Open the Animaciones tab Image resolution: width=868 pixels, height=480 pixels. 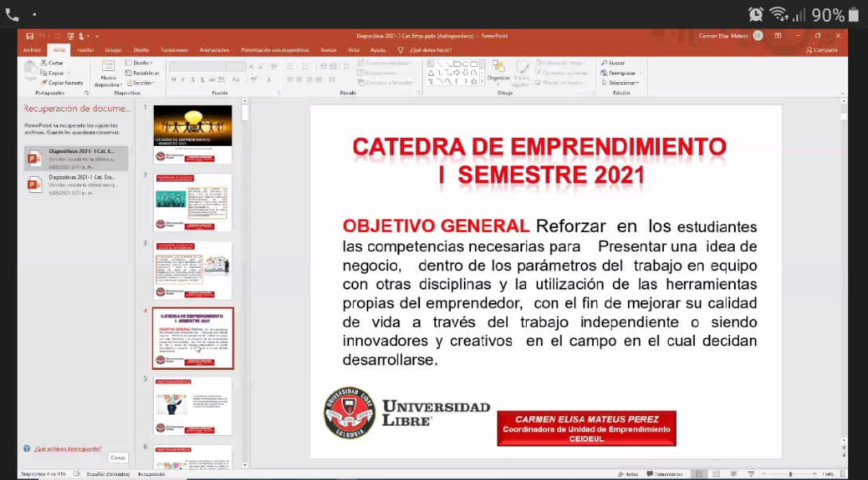(x=214, y=50)
